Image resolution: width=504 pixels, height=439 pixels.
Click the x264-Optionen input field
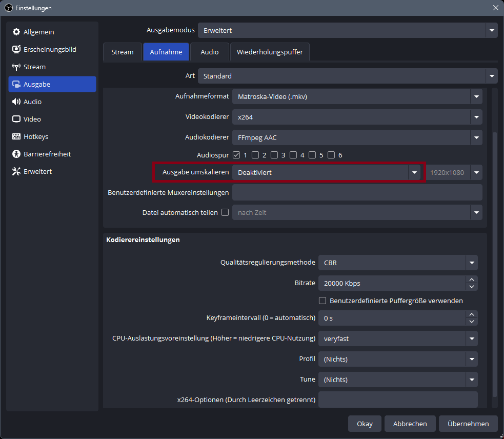[x=398, y=400]
